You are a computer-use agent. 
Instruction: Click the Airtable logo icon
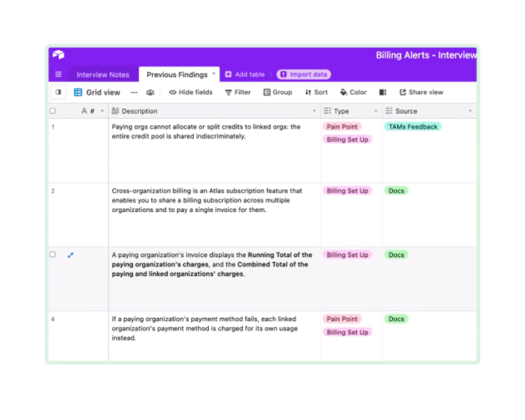[58, 55]
